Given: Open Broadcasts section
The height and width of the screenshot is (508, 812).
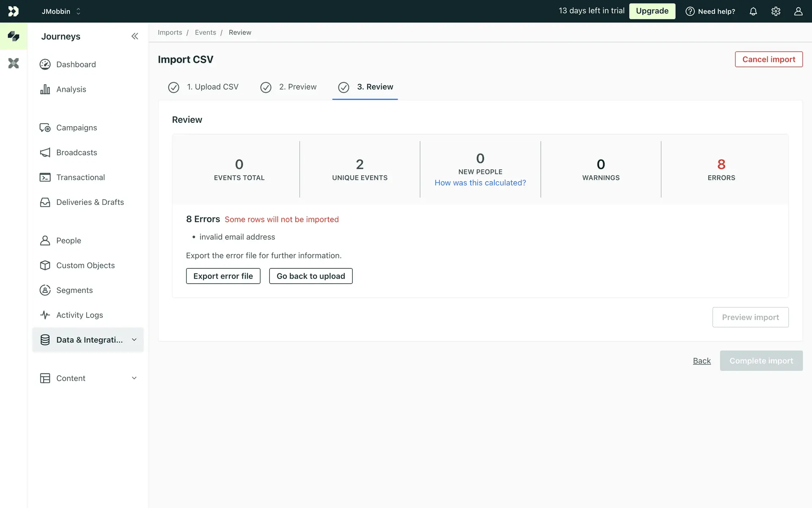Looking at the screenshot, I should coord(76,152).
